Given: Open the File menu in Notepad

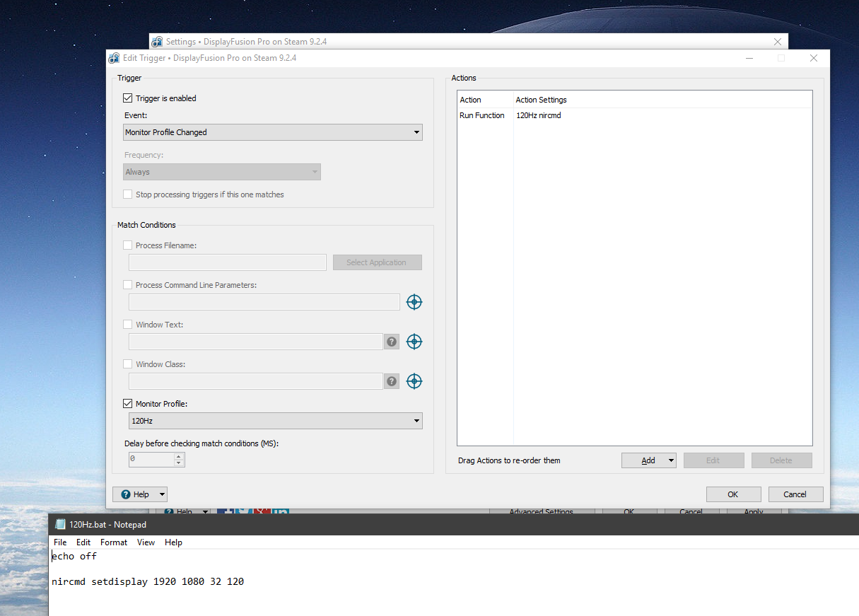Looking at the screenshot, I should click(x=60, y=542).
